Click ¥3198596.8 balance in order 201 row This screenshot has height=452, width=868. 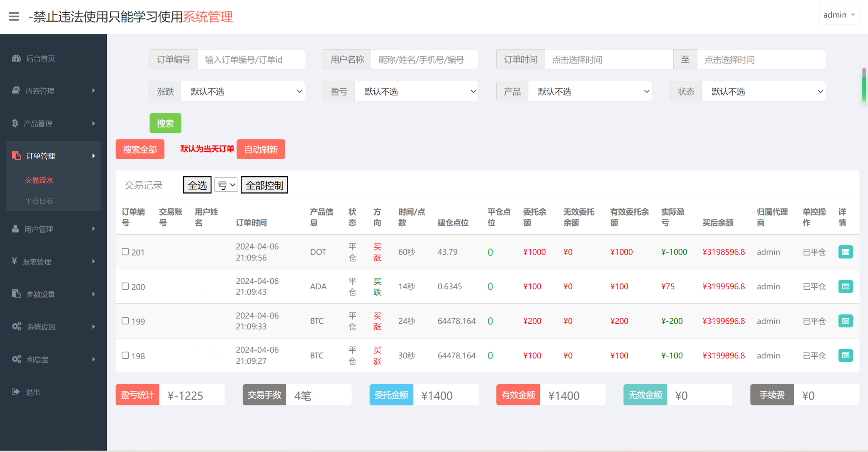click(723, 252)
